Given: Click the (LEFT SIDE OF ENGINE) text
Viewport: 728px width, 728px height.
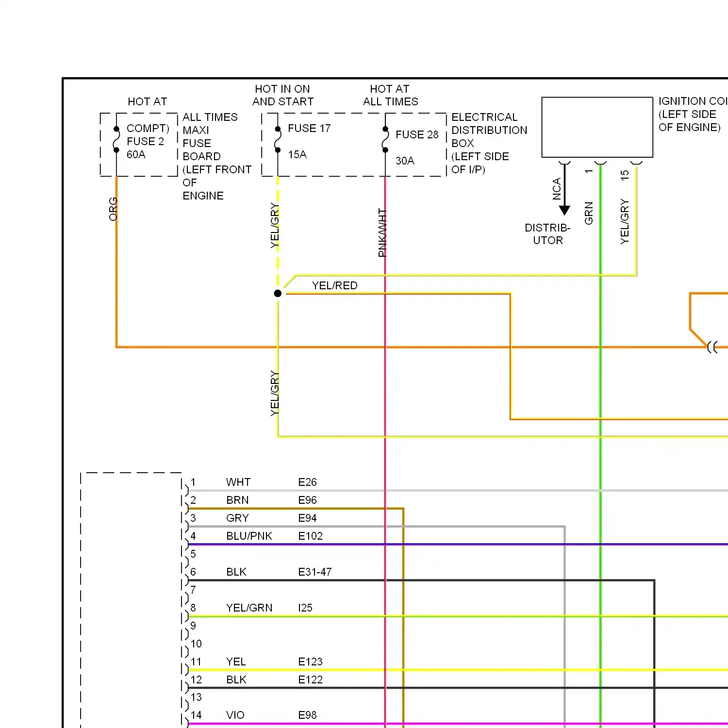Looking at the screenshot, I should [690, 121].
